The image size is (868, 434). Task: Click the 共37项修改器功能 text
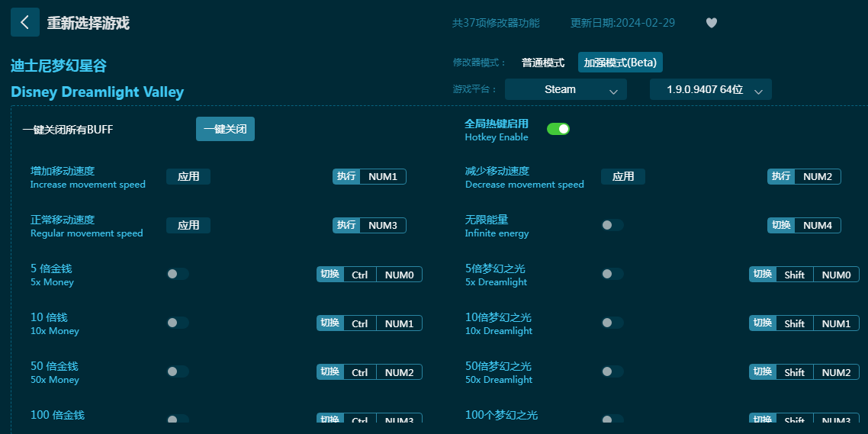point(496,23)
